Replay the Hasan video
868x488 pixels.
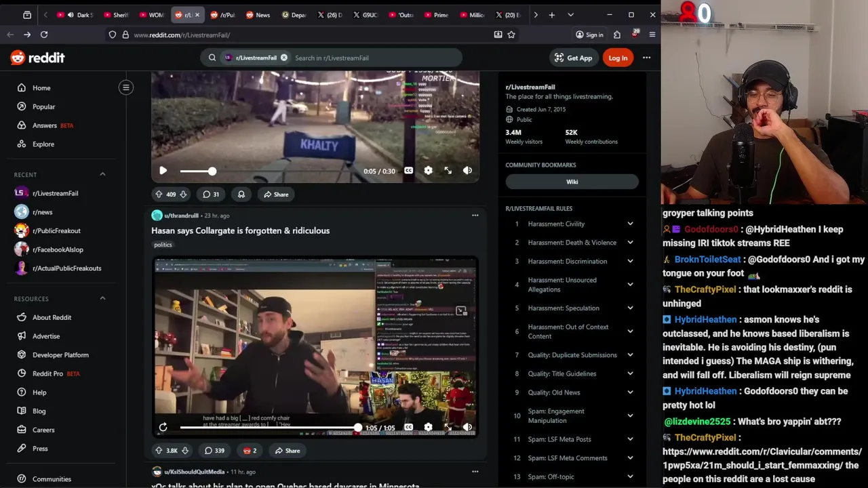[x=163, y=428]
